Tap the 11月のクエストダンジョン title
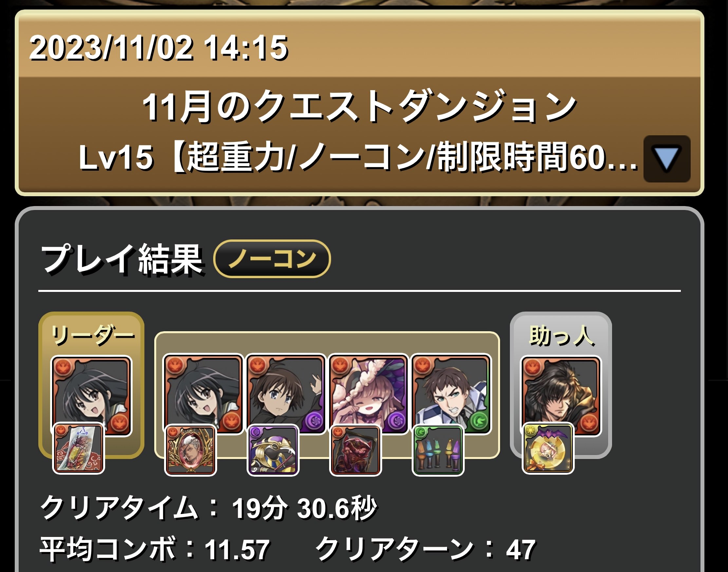The image size is (728, 572). tap(359, 107)
